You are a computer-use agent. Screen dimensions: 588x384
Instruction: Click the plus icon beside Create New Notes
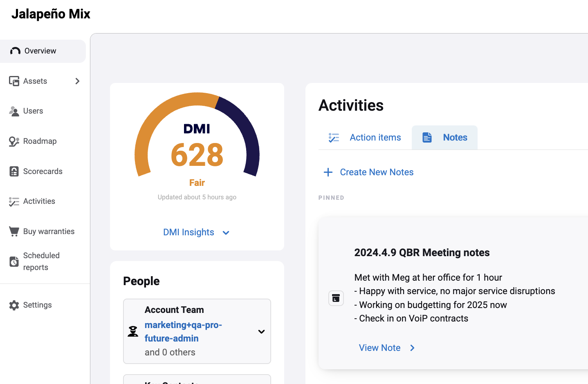coord(328,172)
